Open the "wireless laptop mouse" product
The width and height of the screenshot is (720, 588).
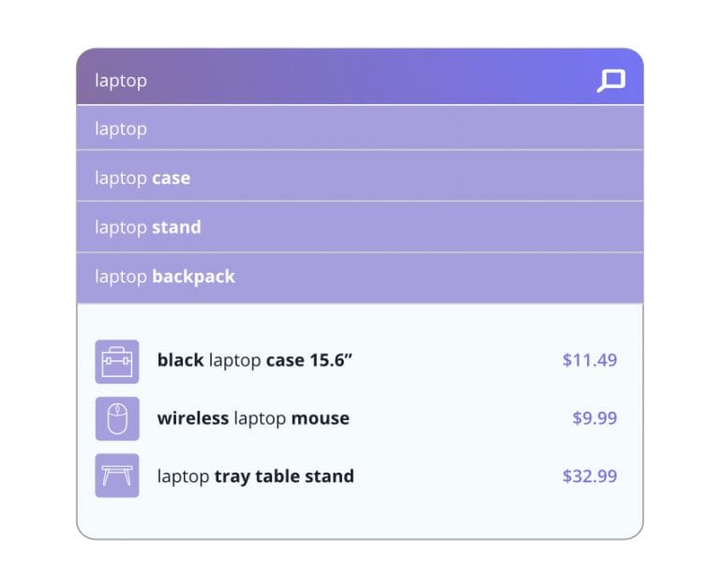(253, 418)
